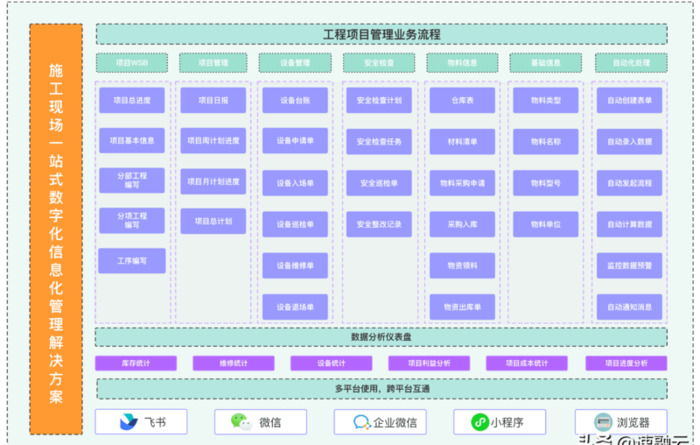This screenshot has width=700, height=445.
Task: Open the 物资领料 block
Action: 462,266
